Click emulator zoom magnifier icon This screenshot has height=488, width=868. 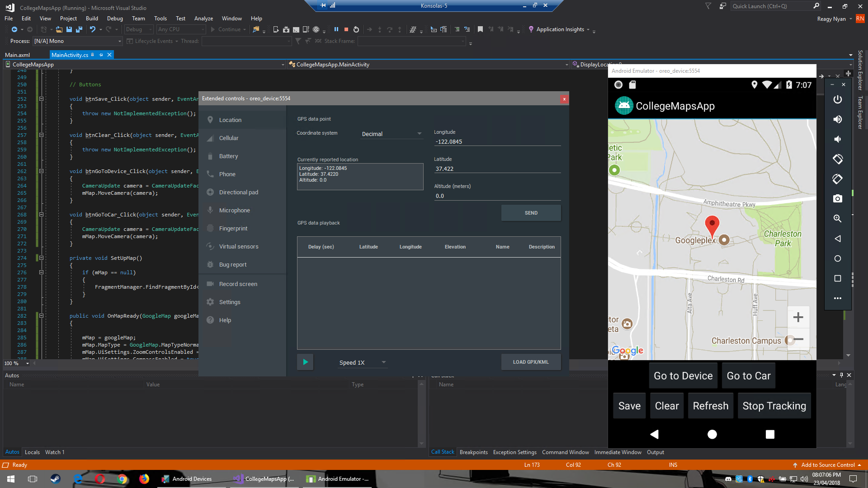(x=838, y=219)
